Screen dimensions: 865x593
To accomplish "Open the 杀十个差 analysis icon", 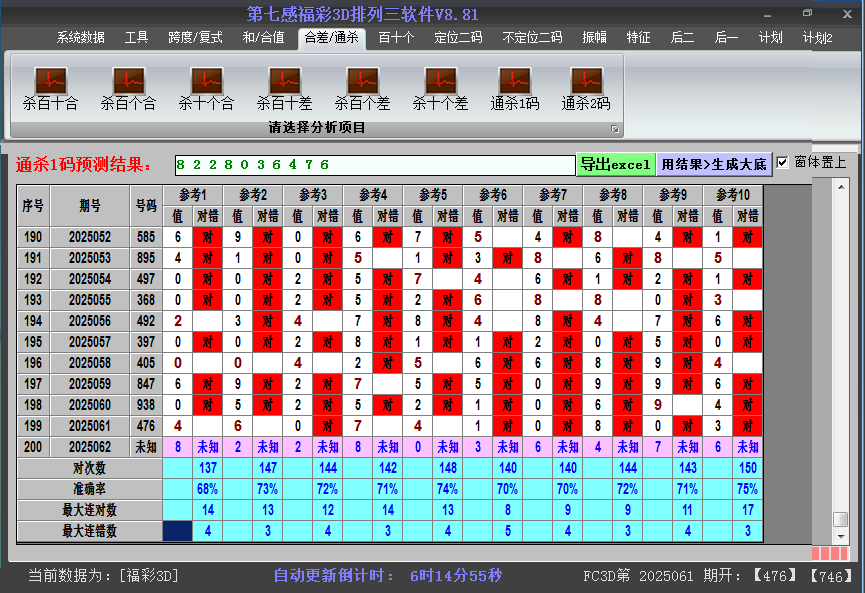I will pyautogui.click(x=440, y=88).
